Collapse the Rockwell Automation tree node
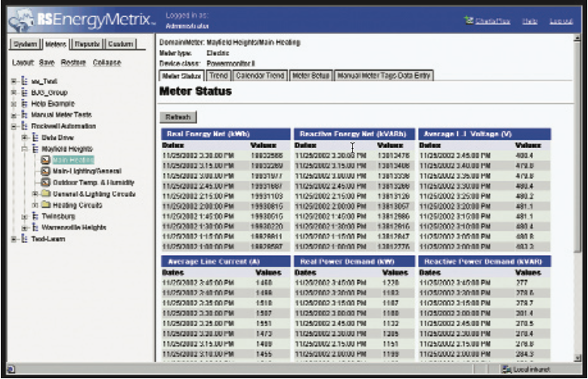The width and height of the screenshot is (588, 379). pos(14,126)
